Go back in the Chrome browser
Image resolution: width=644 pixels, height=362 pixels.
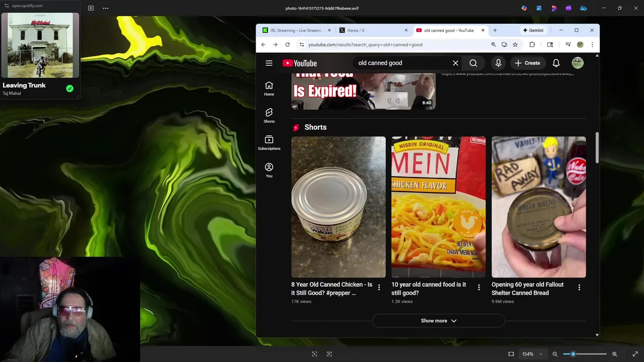[263, 45]
